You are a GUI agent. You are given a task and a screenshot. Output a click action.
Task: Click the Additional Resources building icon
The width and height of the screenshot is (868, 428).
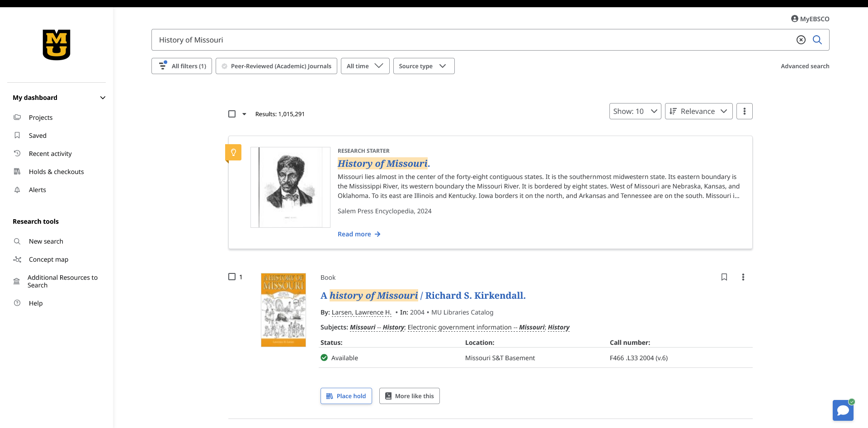pos(17,281)
